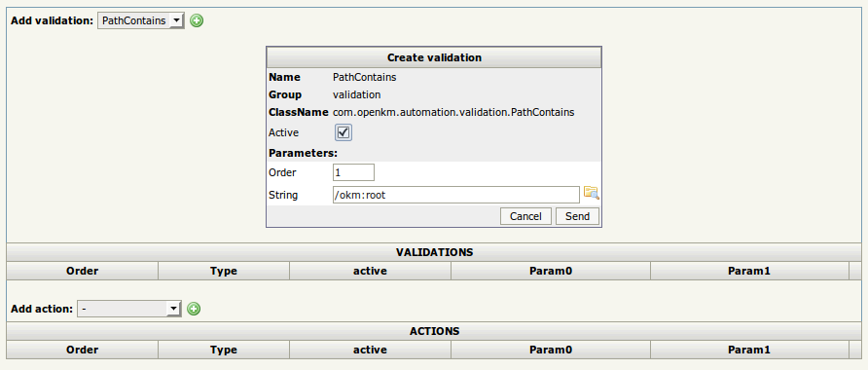Click the Order column header in ACTIONS table
Viewport: 868px width, 370px height.
click(83, 350)
